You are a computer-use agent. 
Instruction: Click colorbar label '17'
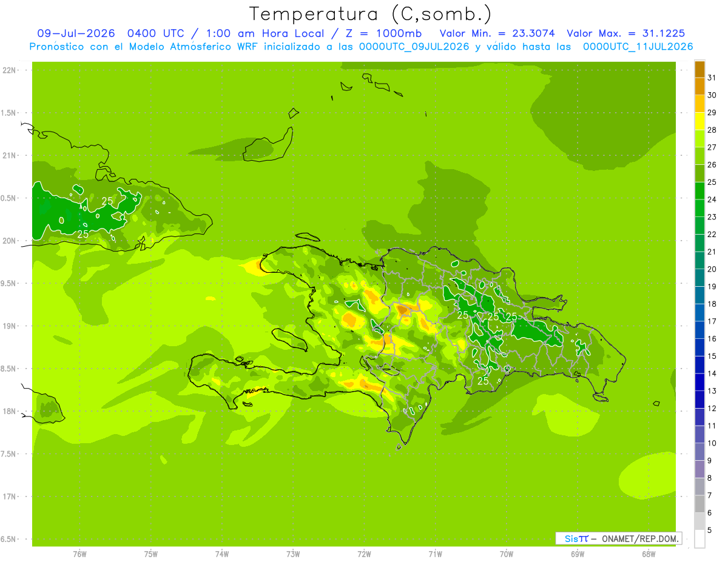(x=712, y=321)
